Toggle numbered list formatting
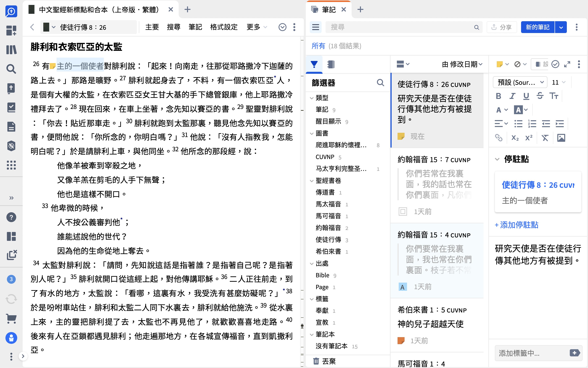The image size is (588, 368). pos(532,124)
